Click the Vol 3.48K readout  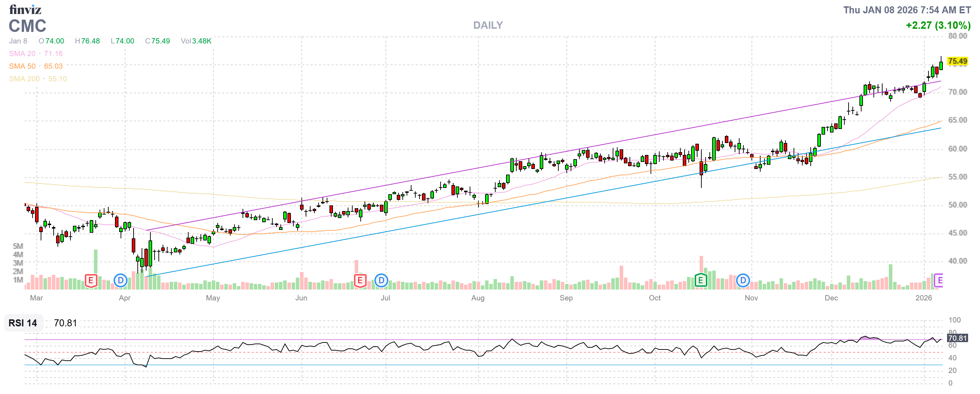click(x=196, y=41)
